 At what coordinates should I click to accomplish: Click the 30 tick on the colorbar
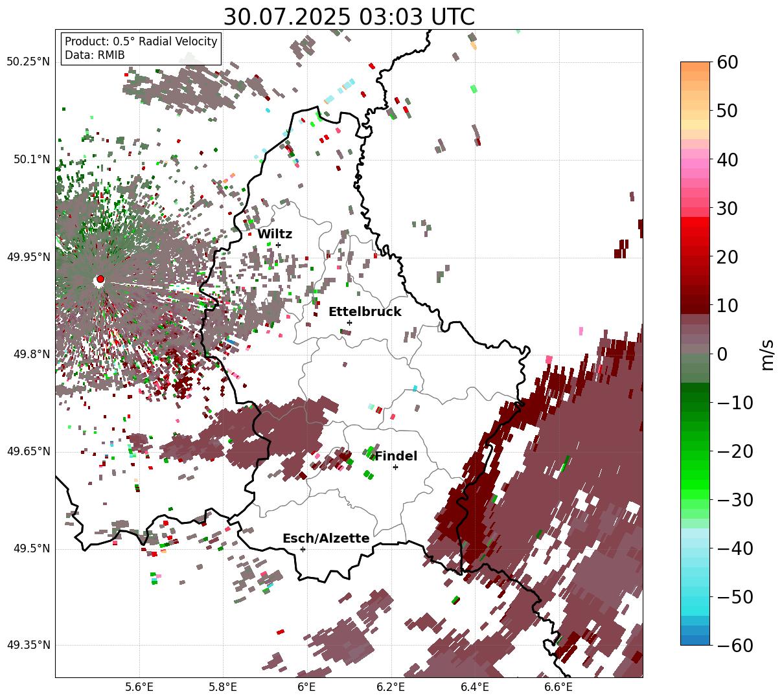pyautogui.click(x=728, y=208)
